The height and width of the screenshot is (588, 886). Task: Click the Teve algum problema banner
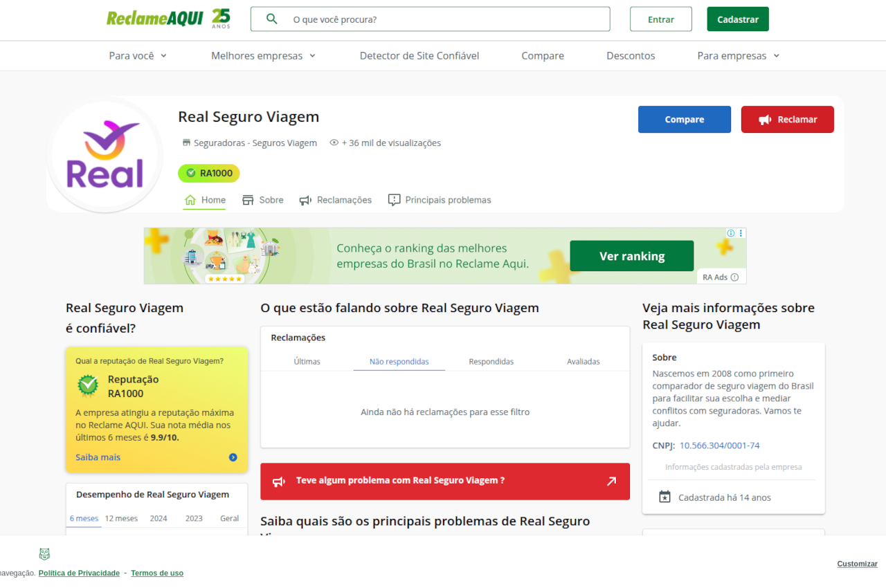pyautogui.click(x=445, y=481)
